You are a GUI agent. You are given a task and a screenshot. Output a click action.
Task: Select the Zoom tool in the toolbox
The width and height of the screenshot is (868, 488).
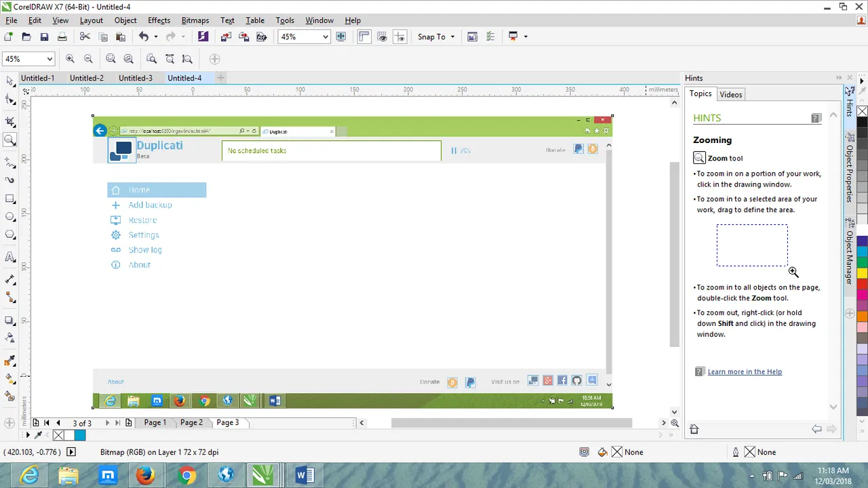click(10, 140)
